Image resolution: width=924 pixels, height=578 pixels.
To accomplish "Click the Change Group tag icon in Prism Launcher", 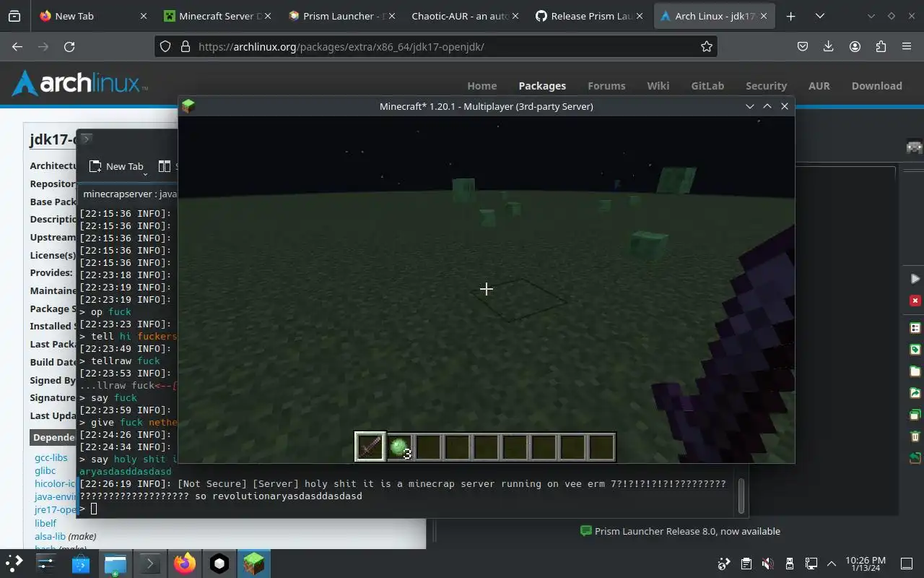I will coord(915,350).
